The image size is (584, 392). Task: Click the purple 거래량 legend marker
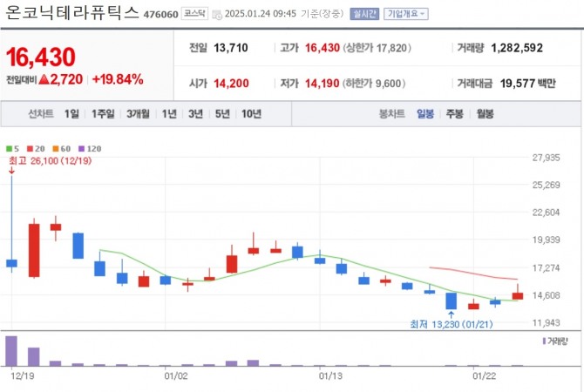click(544, 341)
